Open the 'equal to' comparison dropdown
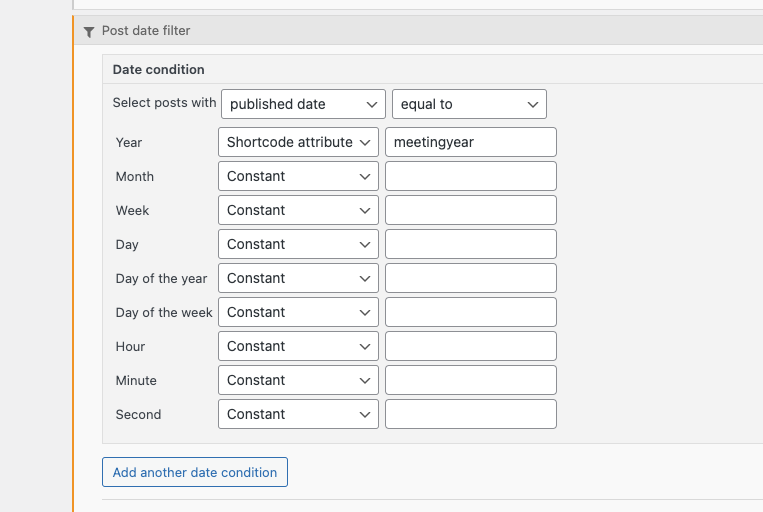Viewport: 763px width, 512px height. tap(469, 104)
